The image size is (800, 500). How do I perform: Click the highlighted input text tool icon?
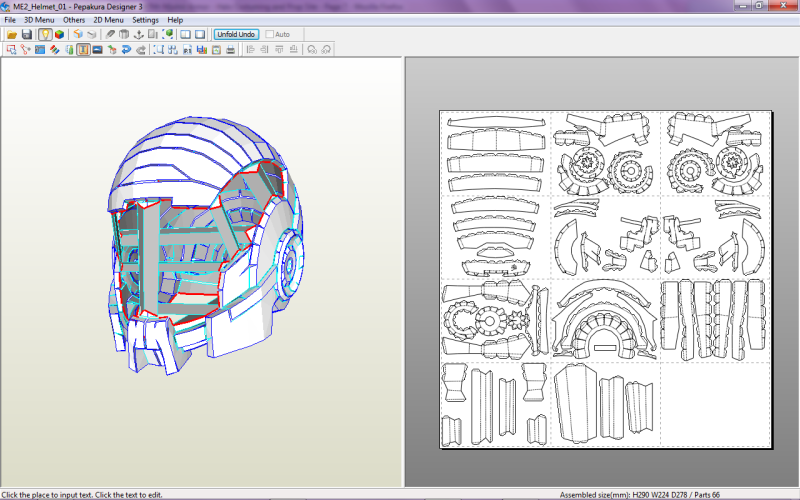click(83, 49)
